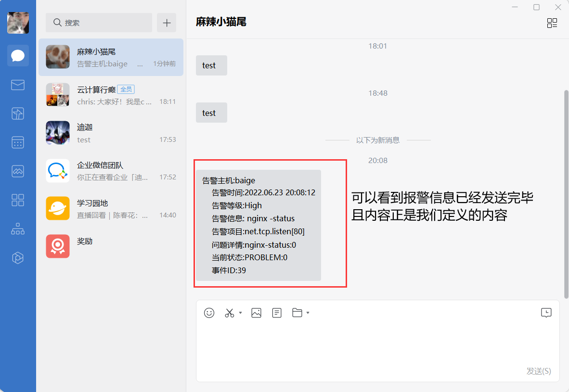569x392 pixels.
Task: Open the emoji picker
Action: [209, 313]
